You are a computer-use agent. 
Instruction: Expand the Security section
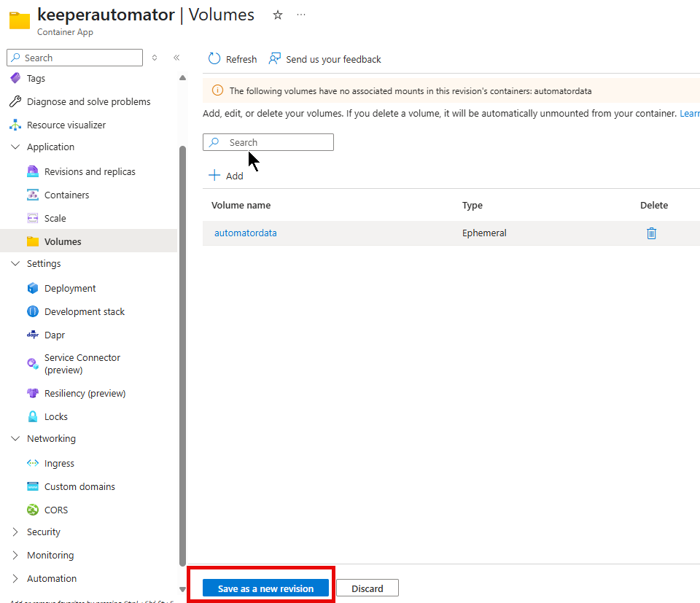(15, 532)
